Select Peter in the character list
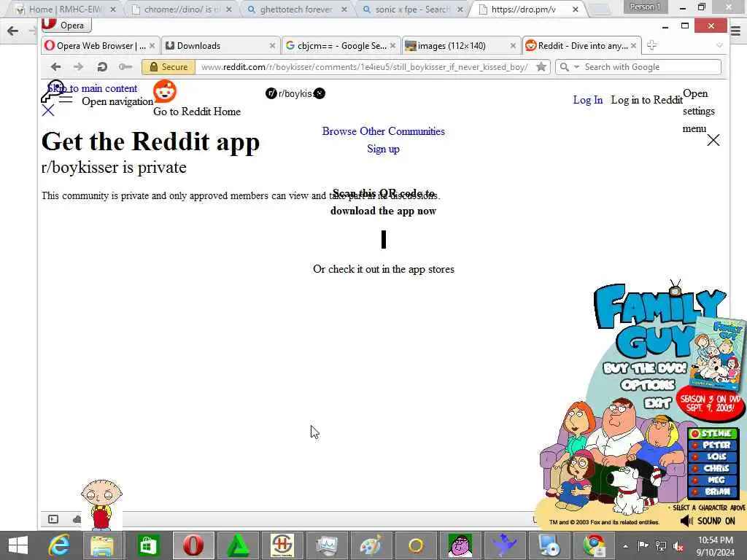Image resolution: width=747 pixels, height=560 pixels. (713, 446)
